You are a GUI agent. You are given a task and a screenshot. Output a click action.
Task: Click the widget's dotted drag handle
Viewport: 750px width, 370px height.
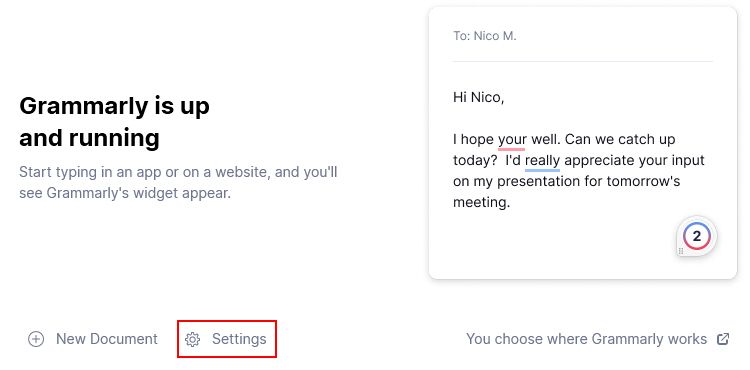681,250
